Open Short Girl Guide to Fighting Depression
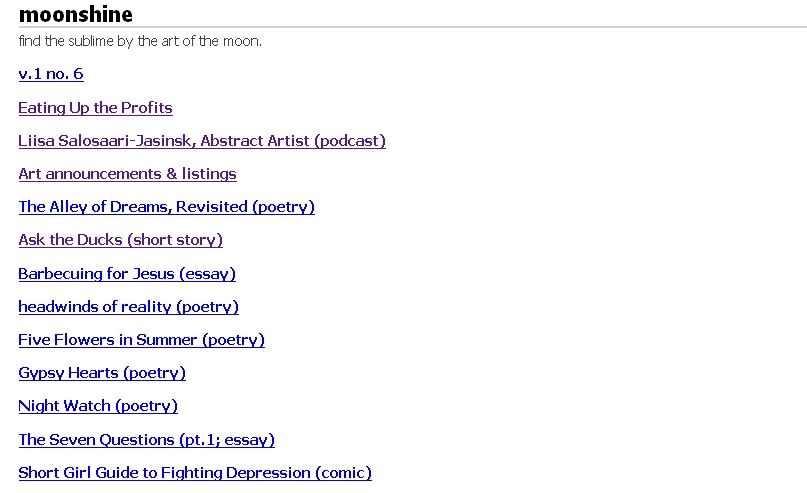This screenshot has width=807, height=493. click(x=195, y=473)
